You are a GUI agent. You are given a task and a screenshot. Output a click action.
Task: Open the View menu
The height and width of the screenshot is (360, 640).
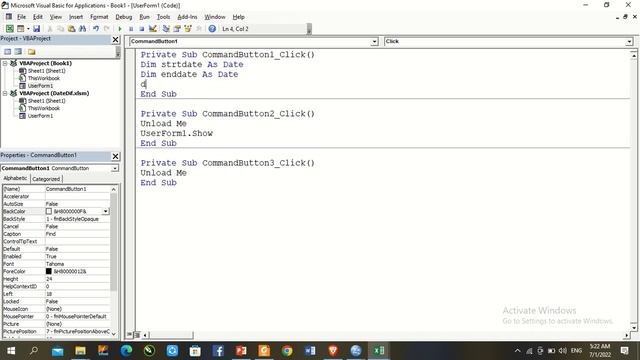click(56, 17)
